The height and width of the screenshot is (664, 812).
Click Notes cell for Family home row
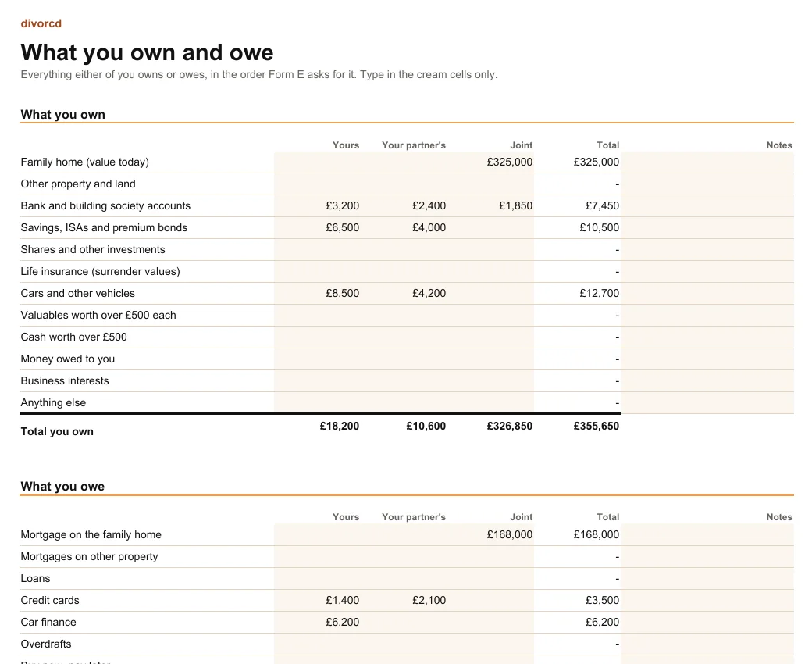pos(707,162)
